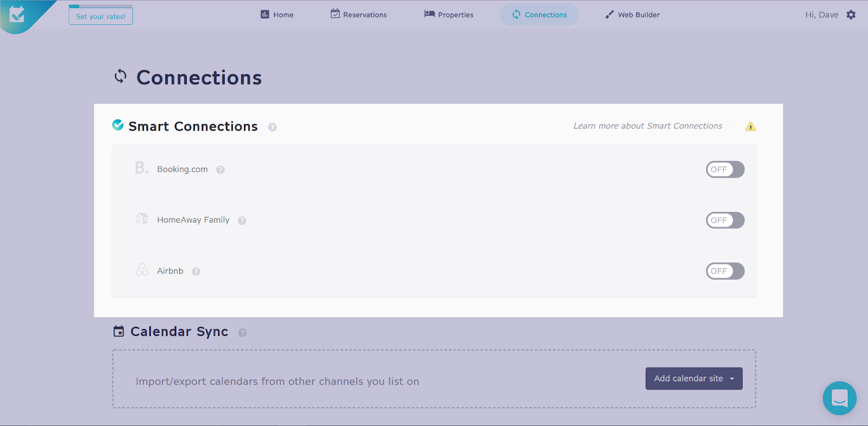Open help icon beside Smart Connections title

click(x=272, y=127)
